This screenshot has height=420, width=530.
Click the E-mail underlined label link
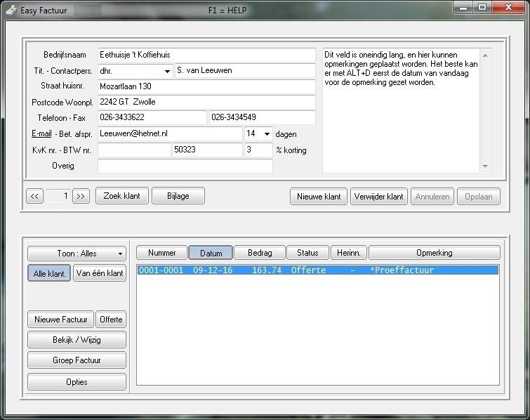(41, 133)
